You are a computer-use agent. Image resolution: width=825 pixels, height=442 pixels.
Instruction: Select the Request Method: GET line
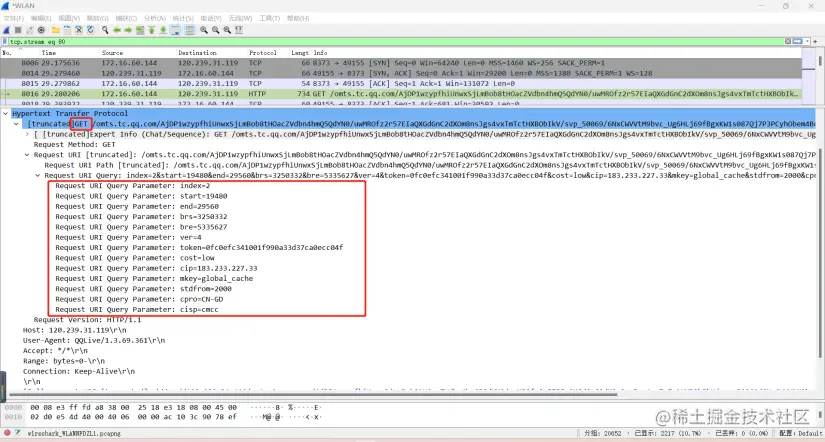75,144
